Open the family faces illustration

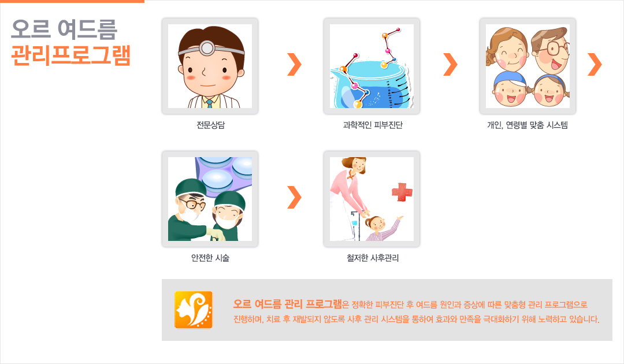528,66
